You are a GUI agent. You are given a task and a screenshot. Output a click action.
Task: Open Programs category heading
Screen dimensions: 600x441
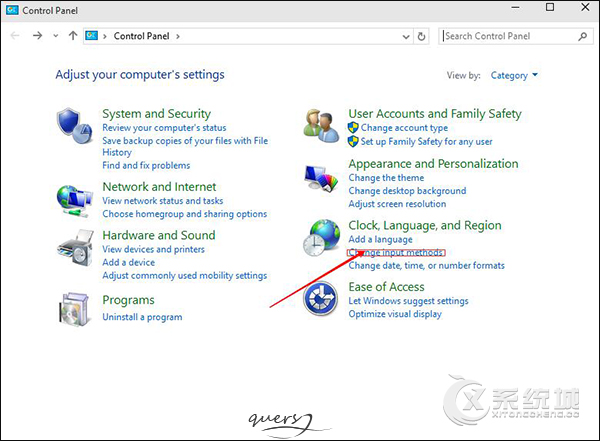129,300
